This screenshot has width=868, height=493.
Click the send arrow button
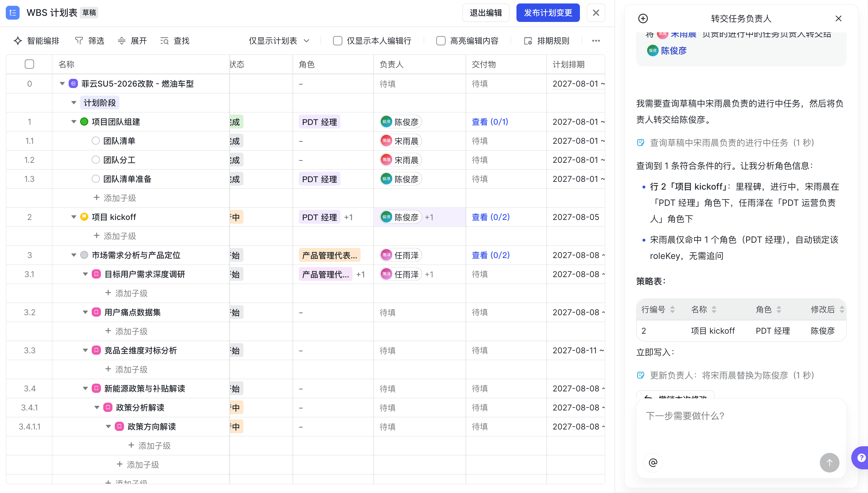829,462
